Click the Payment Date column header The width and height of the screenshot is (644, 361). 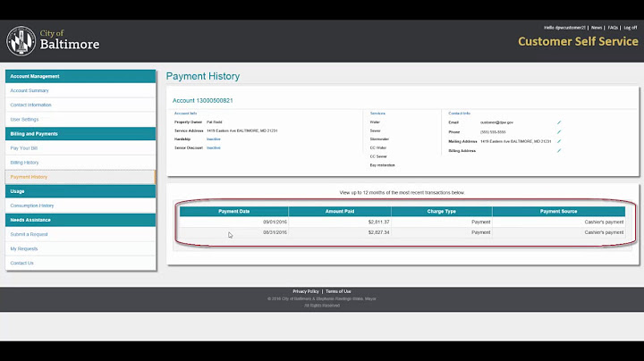pyautogui.click(x=234, y=211)
